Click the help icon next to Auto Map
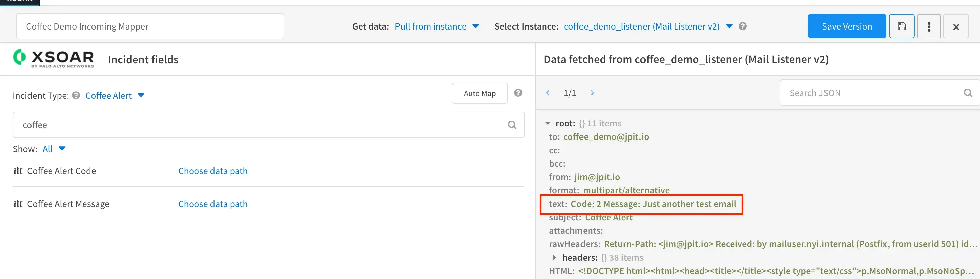The height and width of the screenshot is (279, 980). [x=518, y=93]
